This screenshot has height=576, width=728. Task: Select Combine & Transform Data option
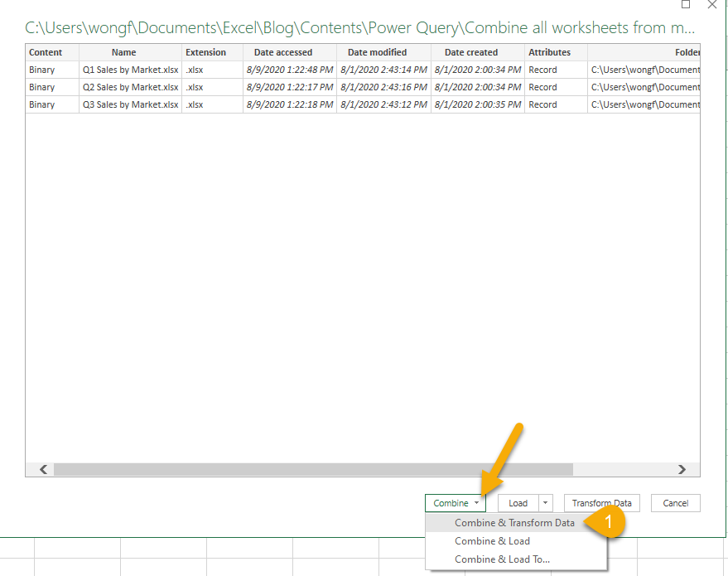pos(514,523)
